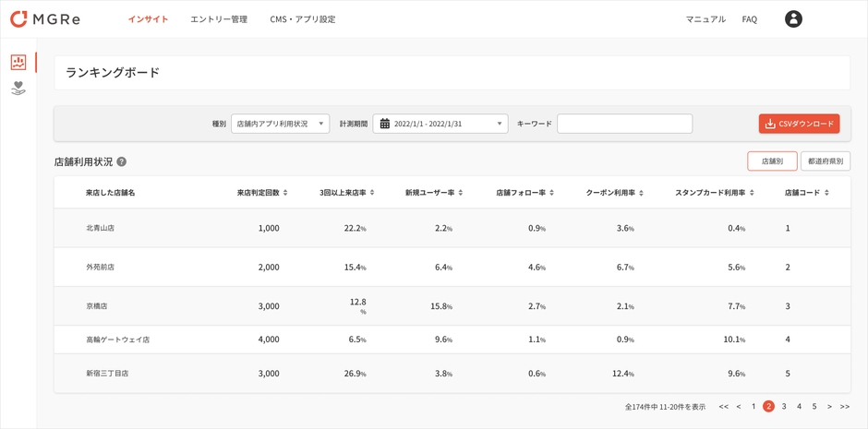868x429 pixels.
Task: Click the heart-in-hand sidebar icon
Action: click(x=18, y=89)
